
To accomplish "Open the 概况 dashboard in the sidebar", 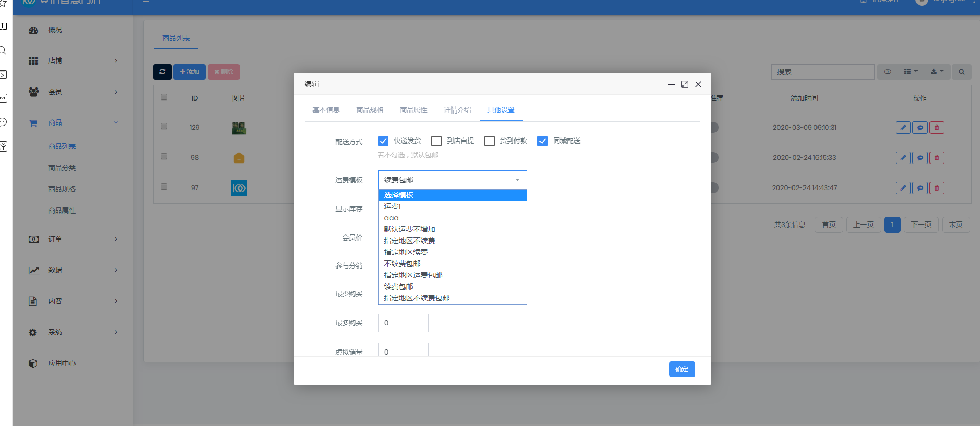I will click(55, 30).
